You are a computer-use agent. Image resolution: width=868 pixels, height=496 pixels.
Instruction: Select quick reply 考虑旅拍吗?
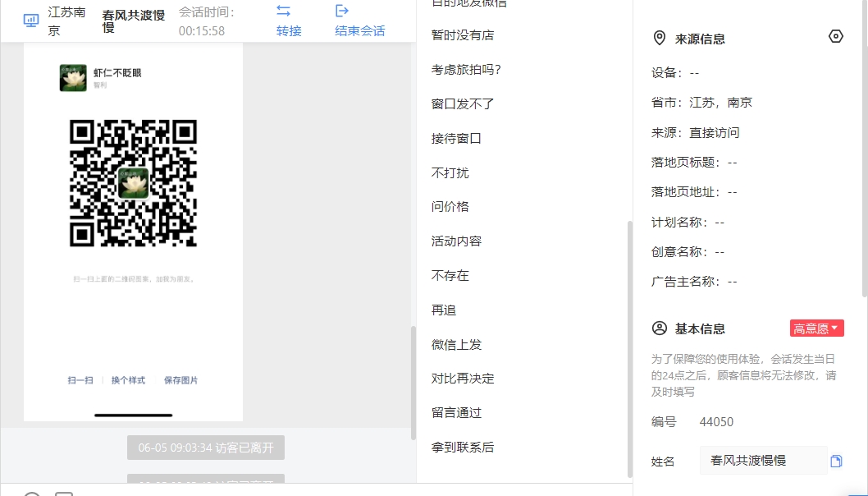(x=466, y=69)
